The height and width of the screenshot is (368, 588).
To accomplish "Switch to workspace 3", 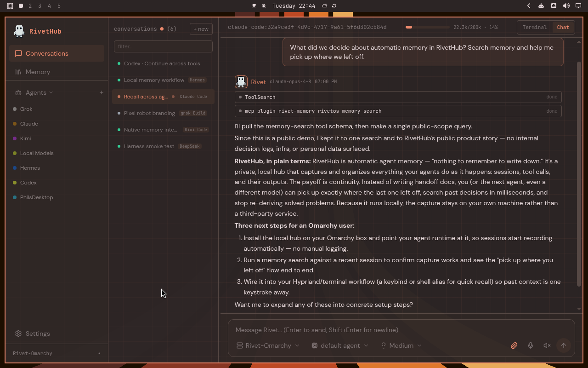I will click(40, 6).
